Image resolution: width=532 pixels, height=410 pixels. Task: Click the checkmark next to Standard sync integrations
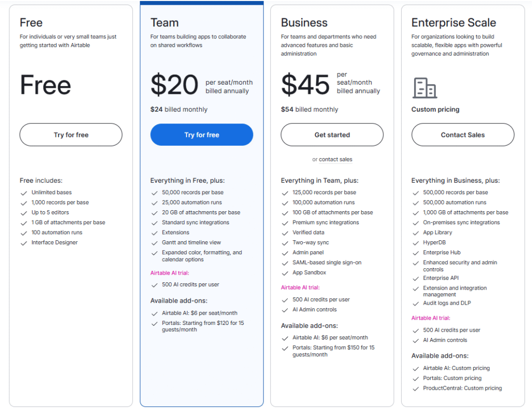point(154,223)
